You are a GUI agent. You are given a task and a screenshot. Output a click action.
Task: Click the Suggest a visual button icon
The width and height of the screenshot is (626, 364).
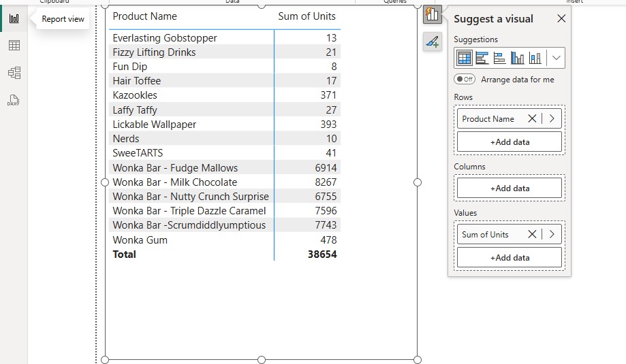click(433, 15)
